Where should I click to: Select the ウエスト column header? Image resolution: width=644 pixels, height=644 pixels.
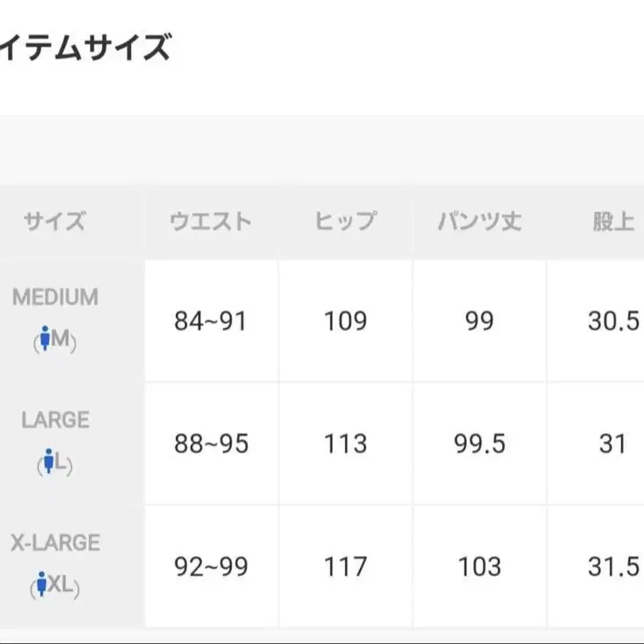coord(211,221)
